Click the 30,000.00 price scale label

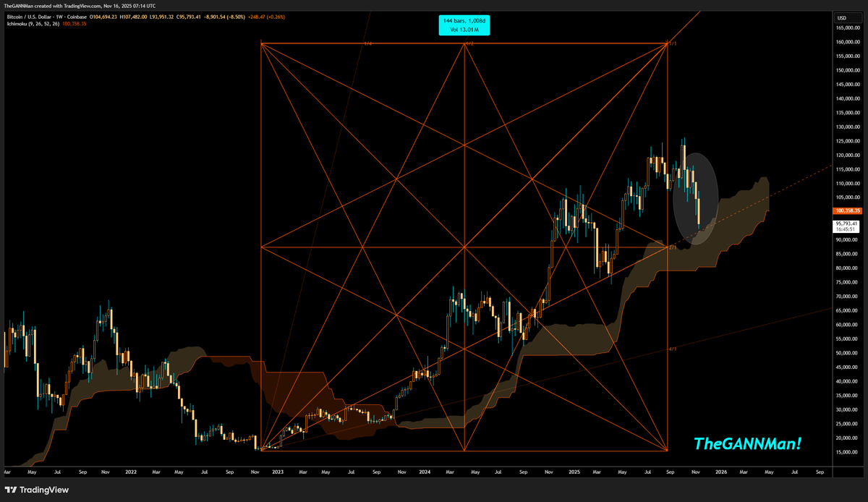[848, 409]
